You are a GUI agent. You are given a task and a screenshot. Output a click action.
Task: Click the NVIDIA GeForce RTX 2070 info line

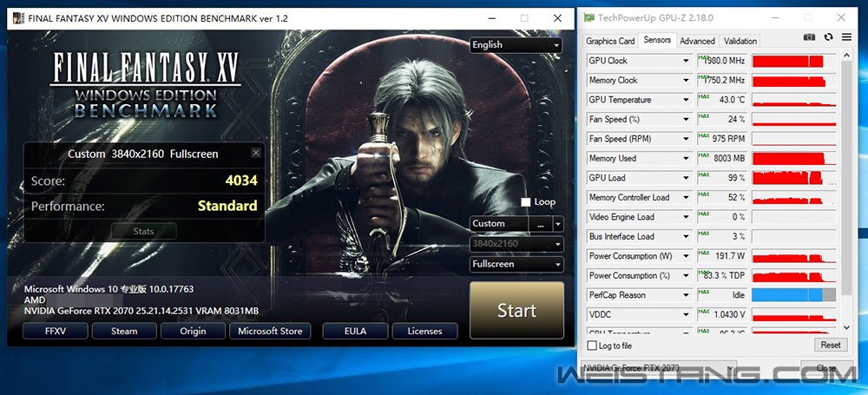(141, 311)
